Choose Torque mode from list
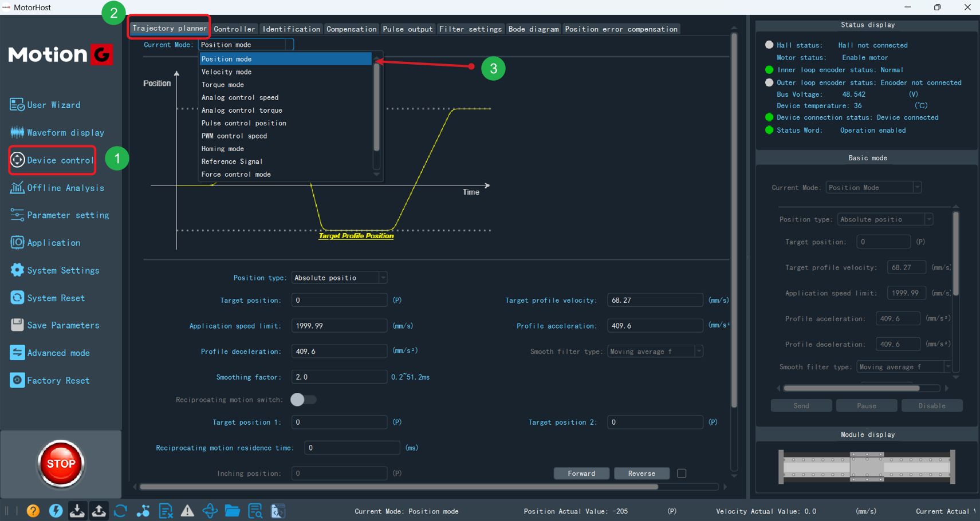The image size is (980, 521). 285,85
